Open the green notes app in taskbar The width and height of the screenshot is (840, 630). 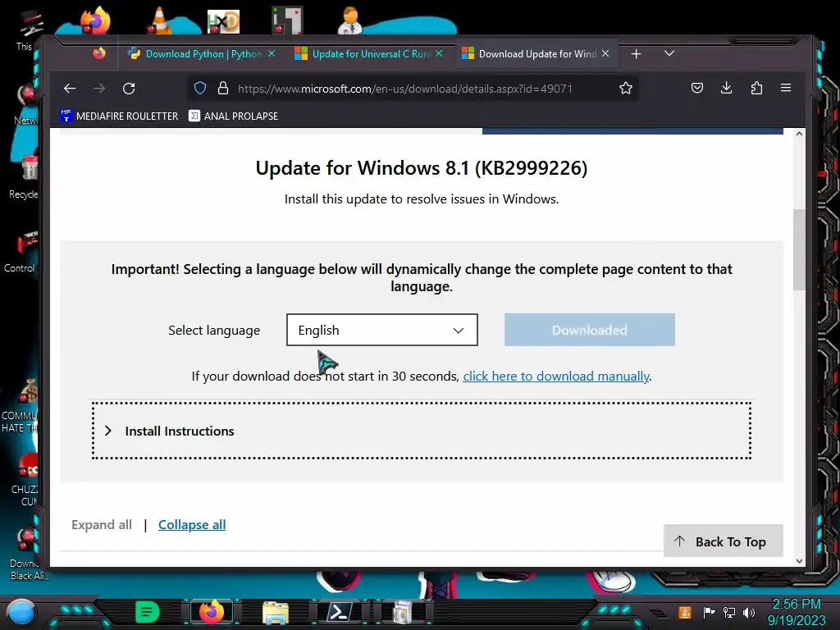point(148,612)
